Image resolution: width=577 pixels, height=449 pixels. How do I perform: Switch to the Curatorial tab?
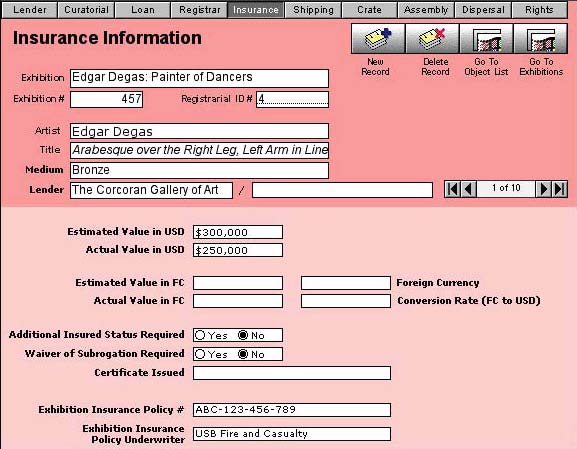click(86, 10)
